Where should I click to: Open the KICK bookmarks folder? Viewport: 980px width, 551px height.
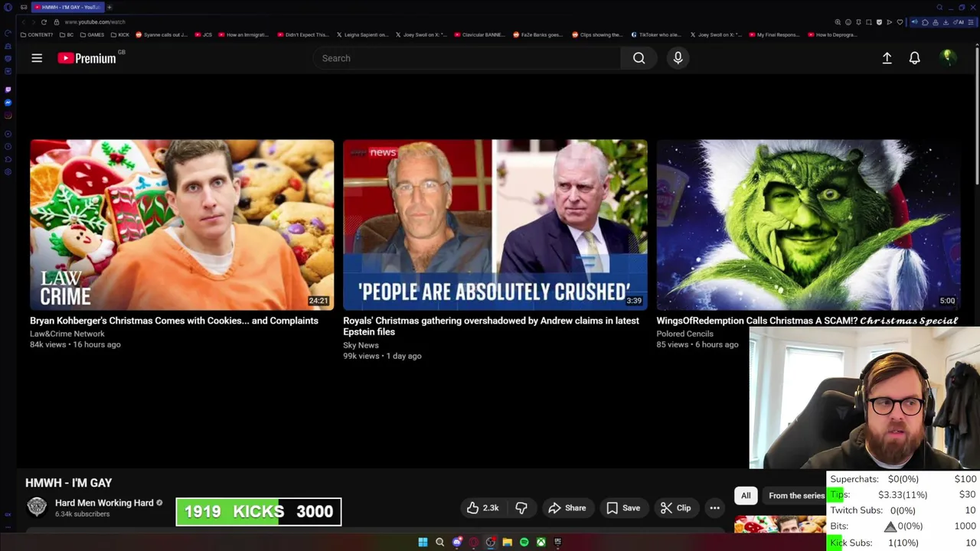click(x=120, y=34)
